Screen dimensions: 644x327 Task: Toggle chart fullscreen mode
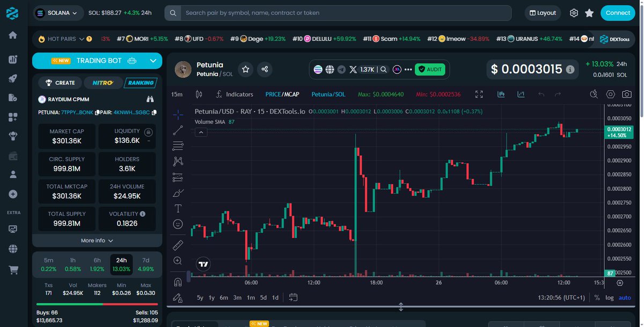[479, 94]
